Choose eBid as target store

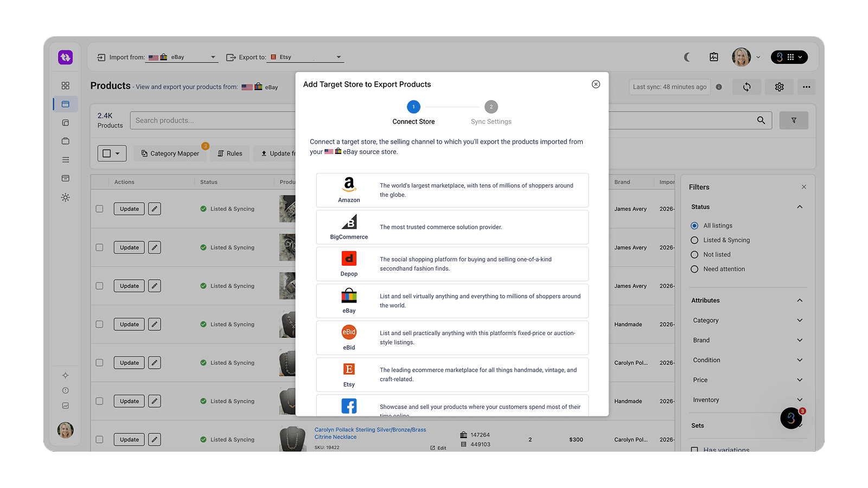452,338
